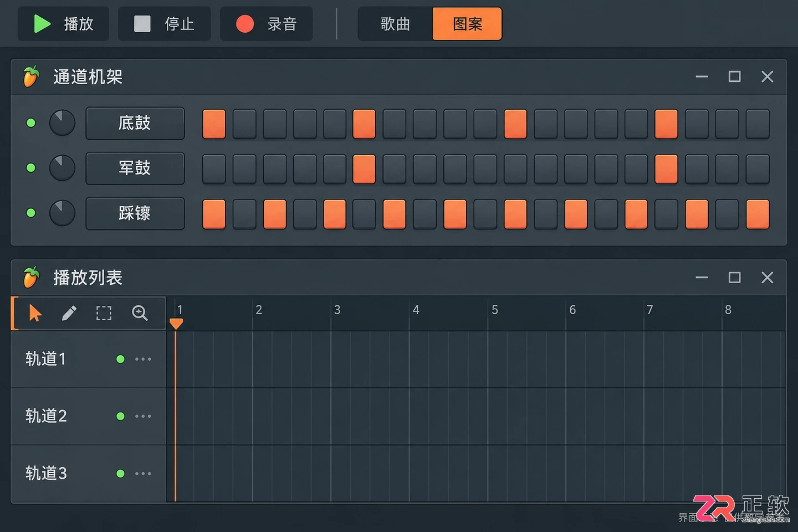Click the 军鼓 channel volume knob

tap(62, 168)
